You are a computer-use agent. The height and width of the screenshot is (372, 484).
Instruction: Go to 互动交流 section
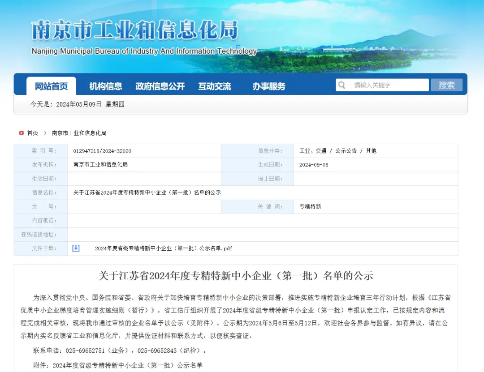(215, 86)
